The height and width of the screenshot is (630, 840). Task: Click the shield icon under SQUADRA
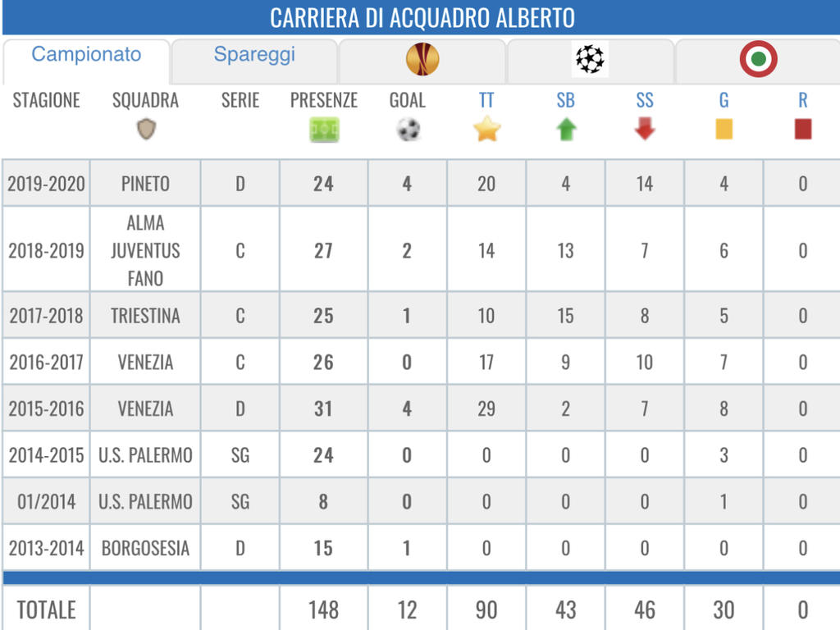tap(146, 129)
